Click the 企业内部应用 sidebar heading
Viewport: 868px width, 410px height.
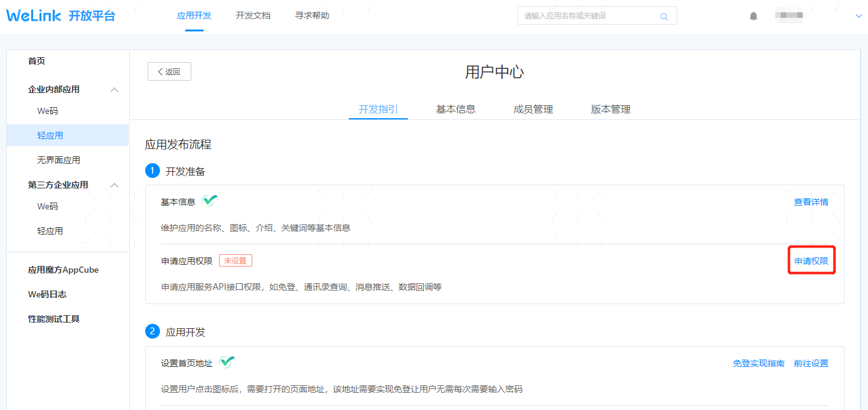coord(54,89)
